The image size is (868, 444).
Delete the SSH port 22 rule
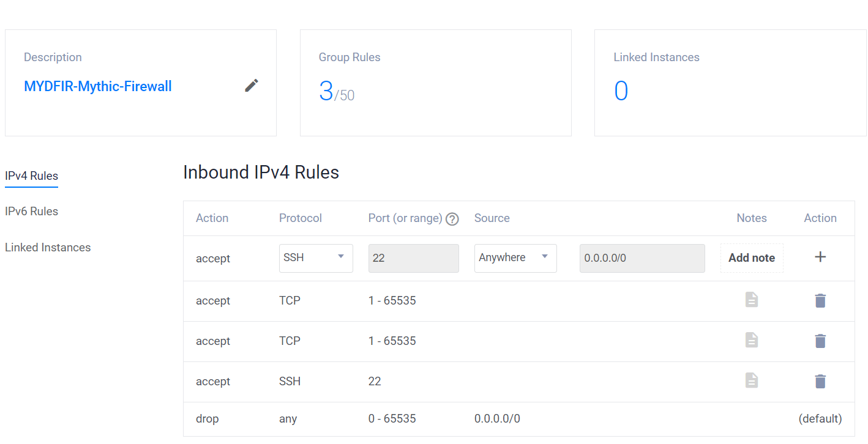pyautogui.click(x=820, y=381)
